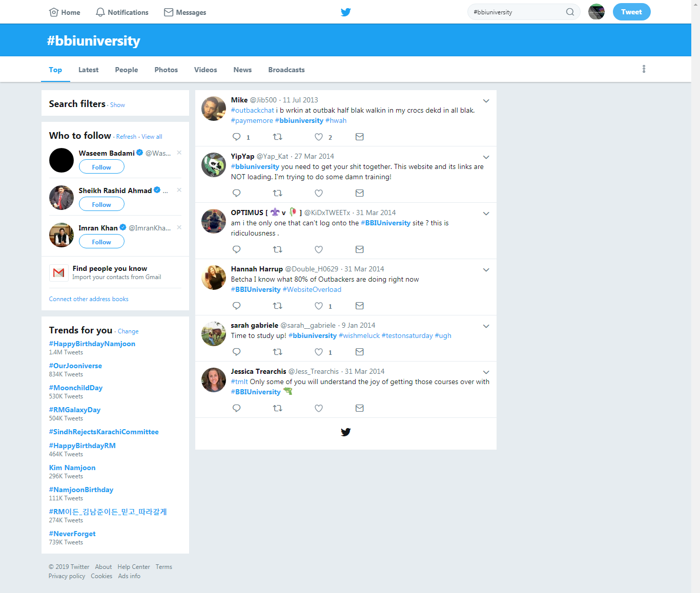Image resolution: width=700 pixels, height=593 pixels.
Task: Retweet YipYap's tweet
Action: pos(278,193)
